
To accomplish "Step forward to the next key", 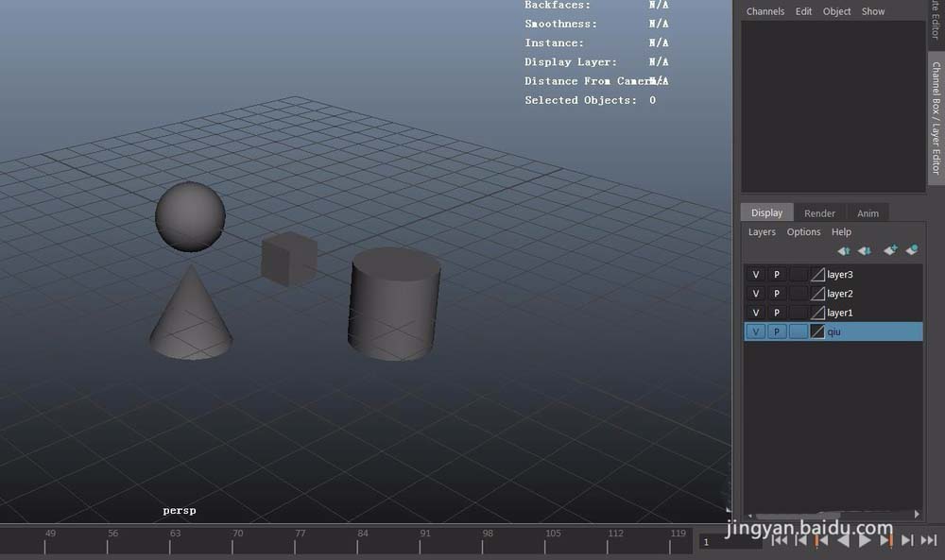I will point(886,540).
